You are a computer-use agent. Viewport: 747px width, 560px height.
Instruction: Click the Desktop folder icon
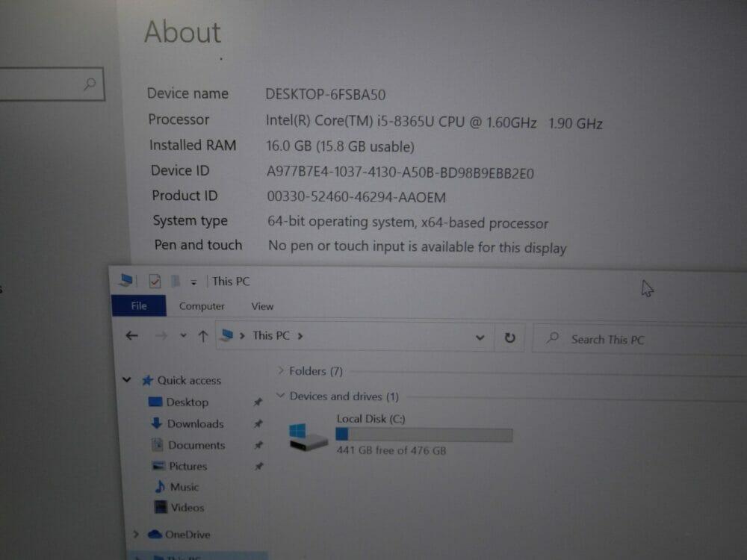[x=155, y=402]
